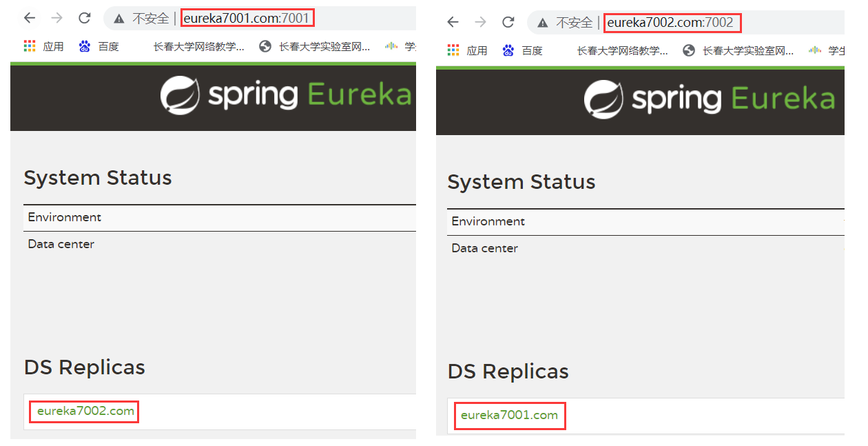Open the eureka7001.com replica link
Viewport: 868px width, 446px height.
tap(509, 415)
